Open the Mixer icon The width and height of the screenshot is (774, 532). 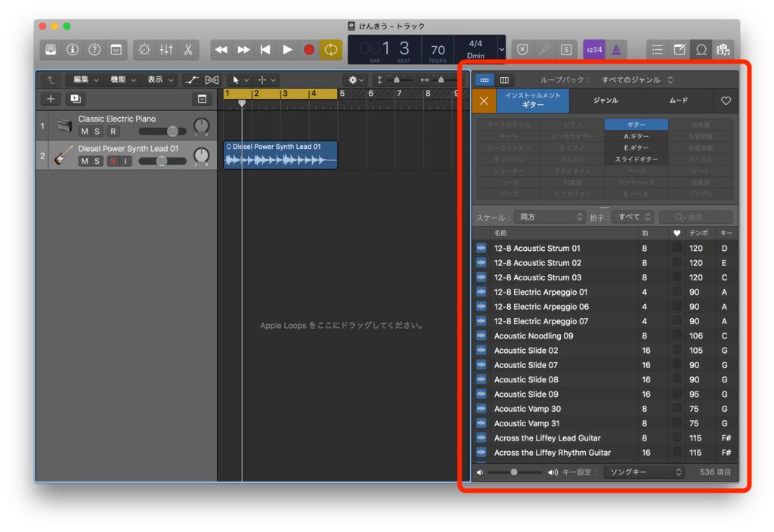pos(166,50)
